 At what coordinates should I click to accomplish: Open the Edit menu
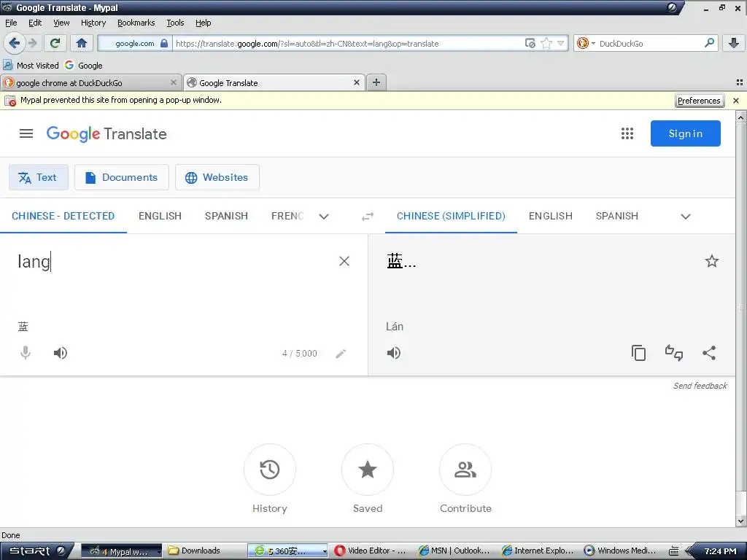click(x=35, y=23)
